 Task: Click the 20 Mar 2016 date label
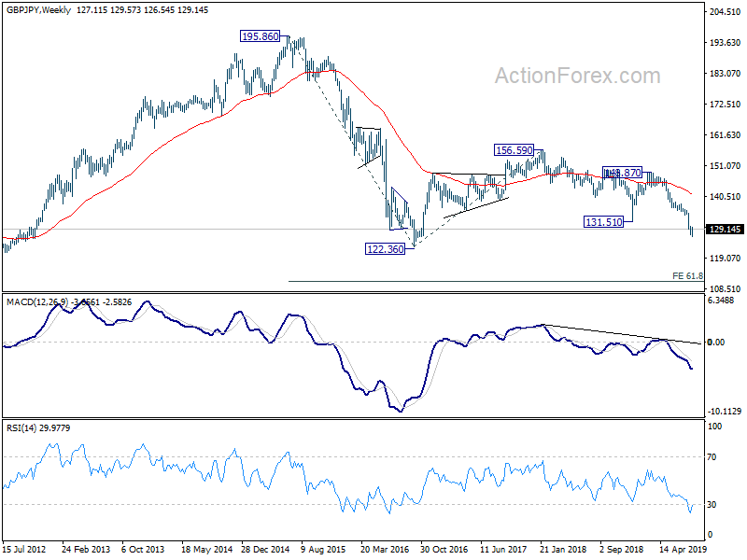tap(385, 549)
